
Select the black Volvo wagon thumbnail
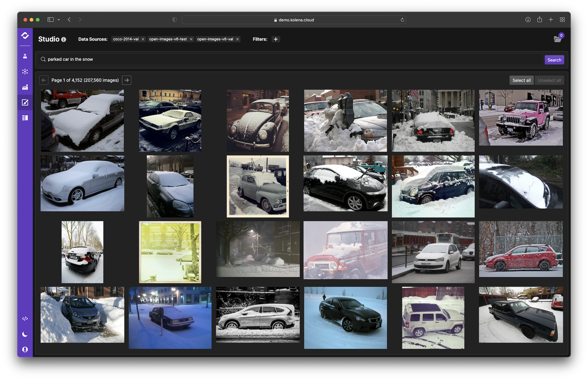tap(521, 315)
